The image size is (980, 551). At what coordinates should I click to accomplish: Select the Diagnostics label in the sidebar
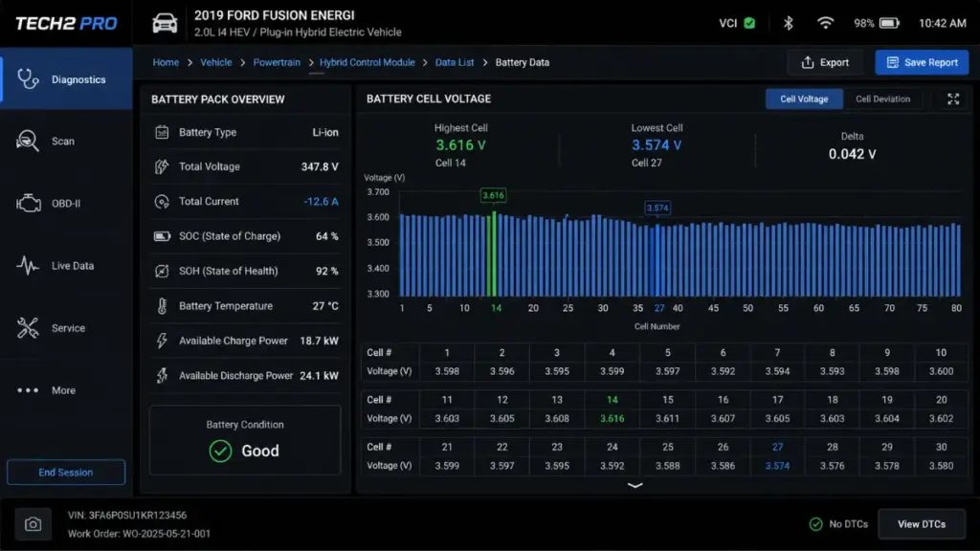click(78, 79)
